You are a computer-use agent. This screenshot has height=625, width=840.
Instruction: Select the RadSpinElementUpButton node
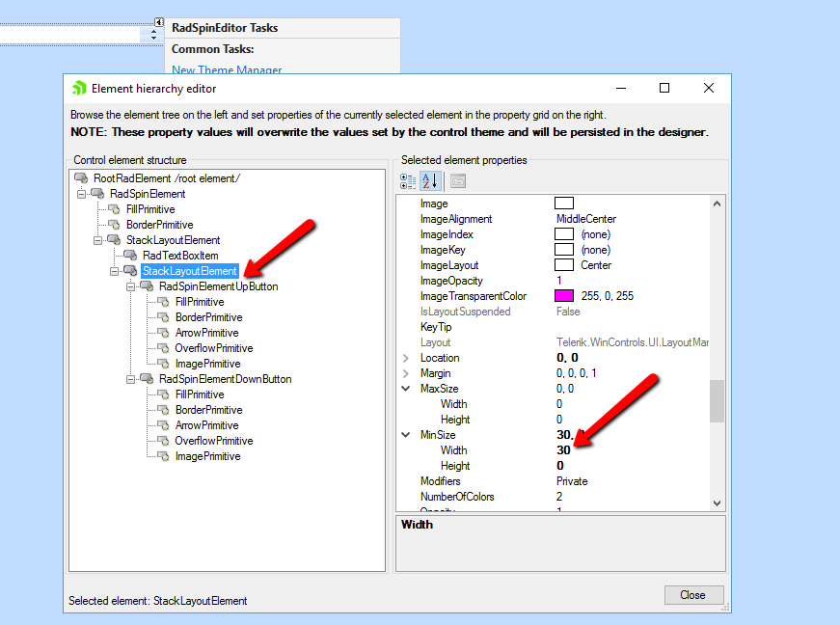click(219, 286)
